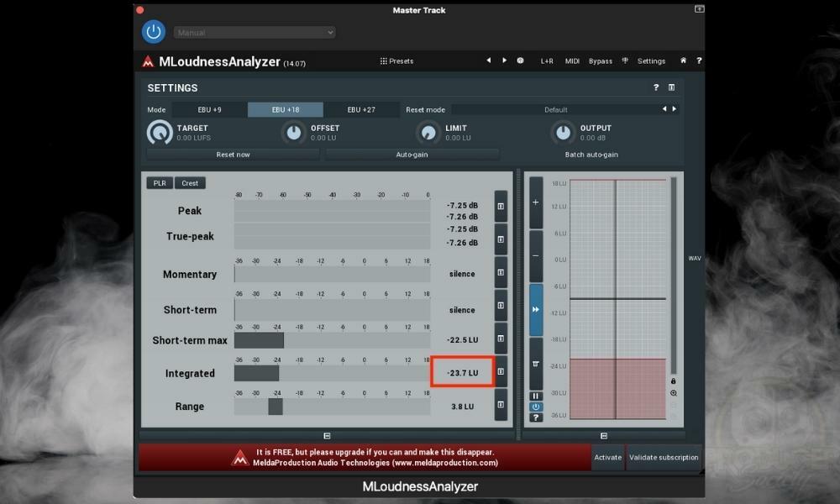The width and height of the screenshot is (840, 504).
Task: Click the home icon in toolbar
Action: (x=683, y=60)
